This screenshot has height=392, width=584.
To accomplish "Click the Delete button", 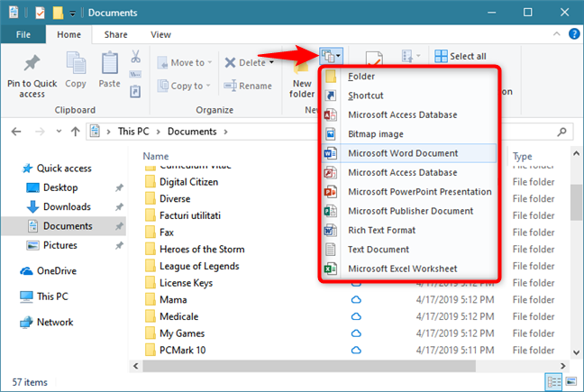I will (245, 62).
